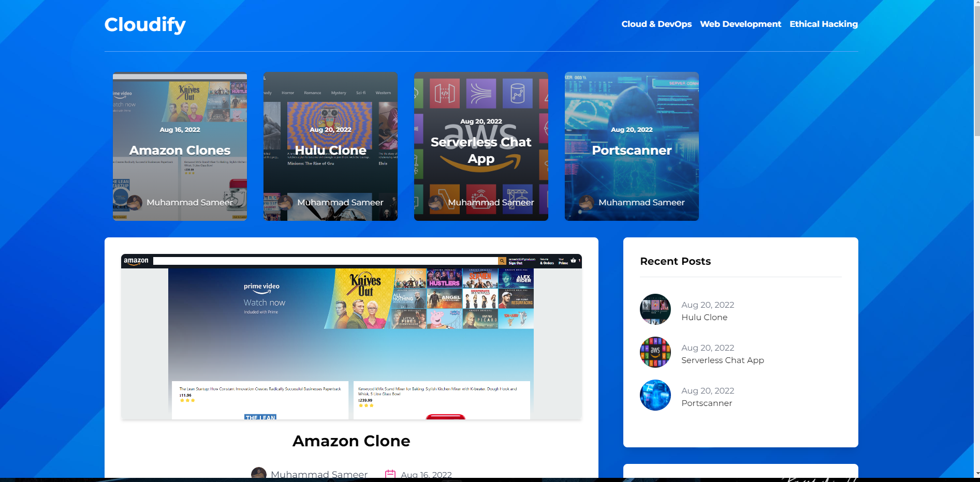Open the Serverless Chat App featured card title
Image resolution: width=980 pixels, height=482 pixels.
point(481,150)
